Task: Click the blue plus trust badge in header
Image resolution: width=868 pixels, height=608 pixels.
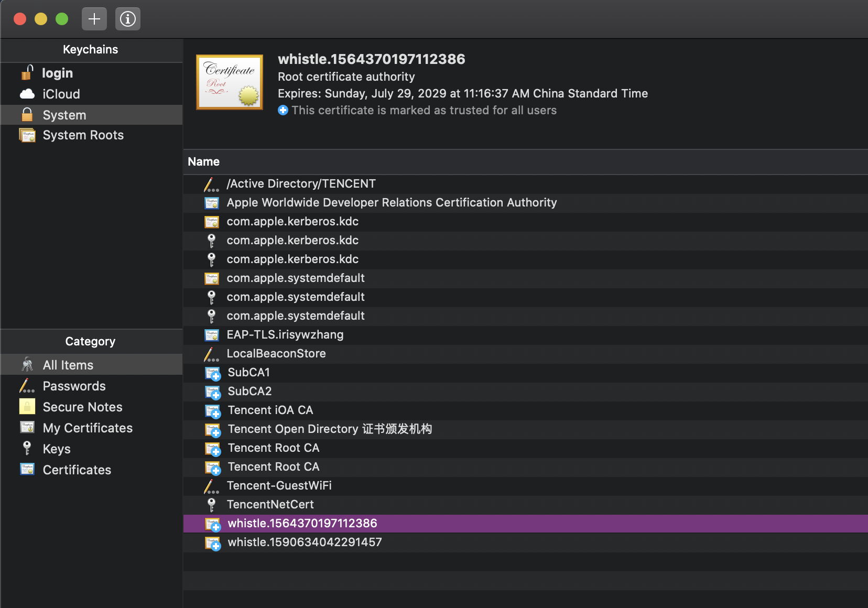Action: (x=283, y=110)
